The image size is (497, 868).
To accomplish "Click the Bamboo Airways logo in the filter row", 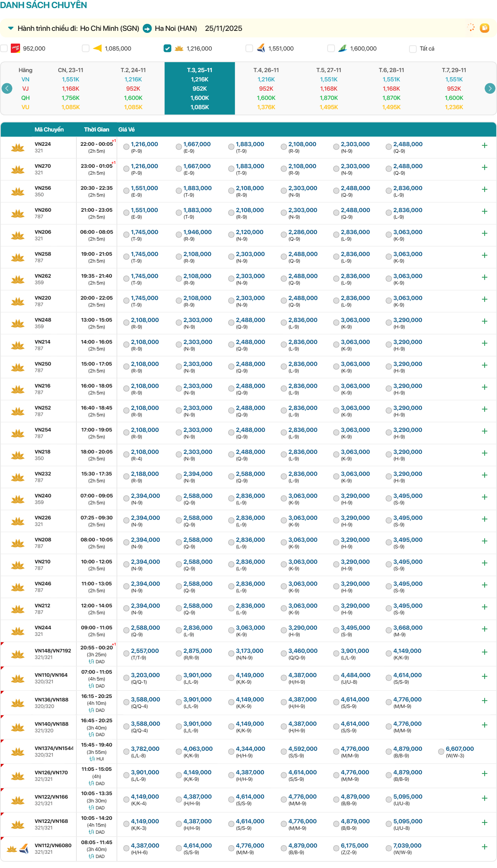I will [343, 48].
